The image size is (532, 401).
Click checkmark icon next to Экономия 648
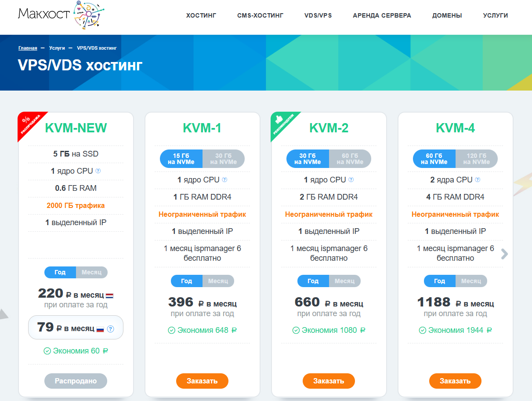[x=172, y=330]
